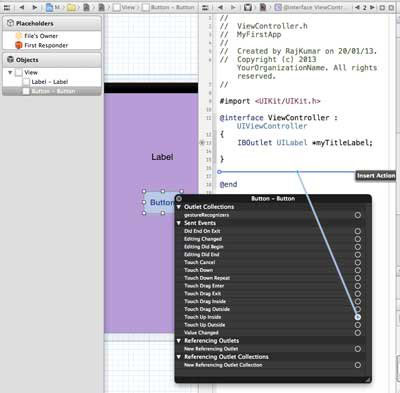The image size is (400, 393).
Task: Click New Referencing Outlet Collection connection circle
Action: (x=358, y=365)
